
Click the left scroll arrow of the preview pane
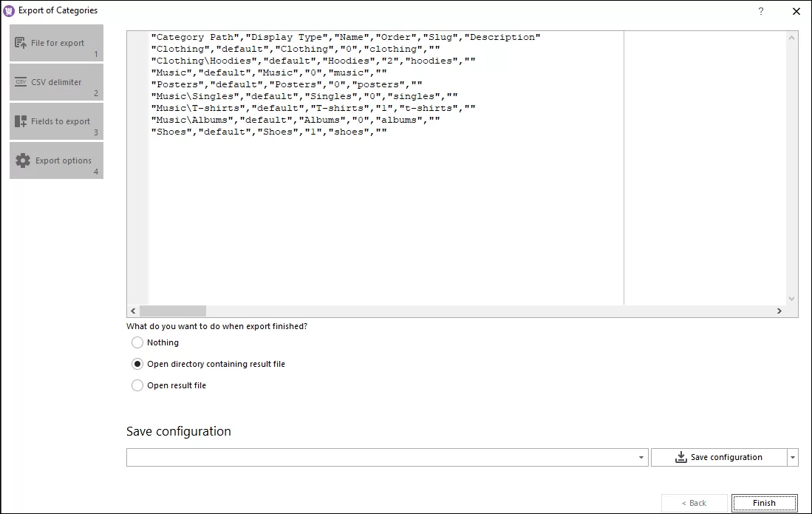click(133, 311)
